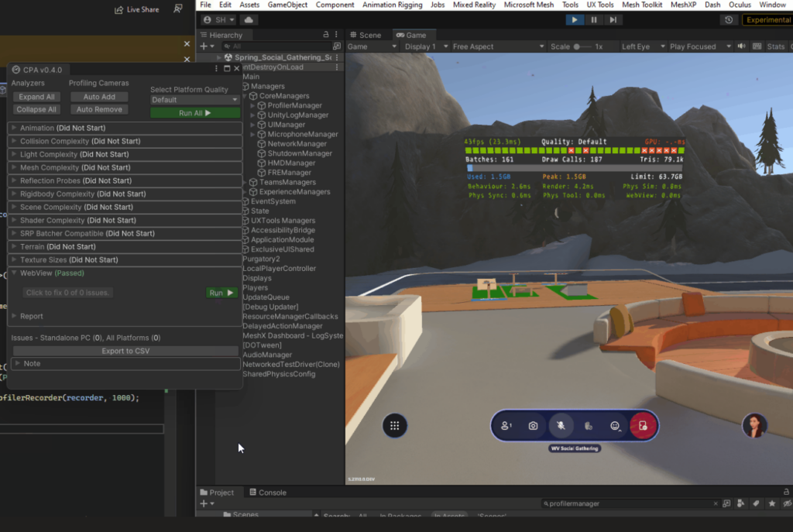Mute the microphone in the social toolbar
This screenshot has width=793, height=532.
coord(561,425)
